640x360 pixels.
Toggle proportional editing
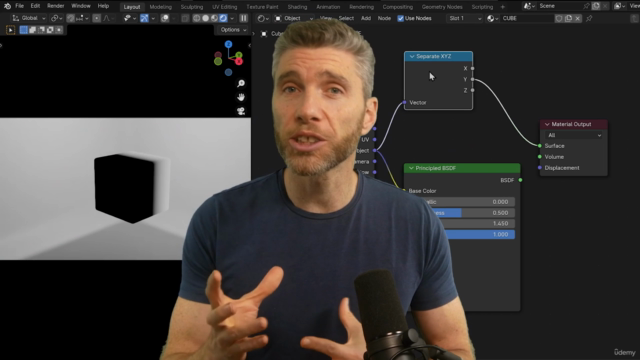(96, 18)
